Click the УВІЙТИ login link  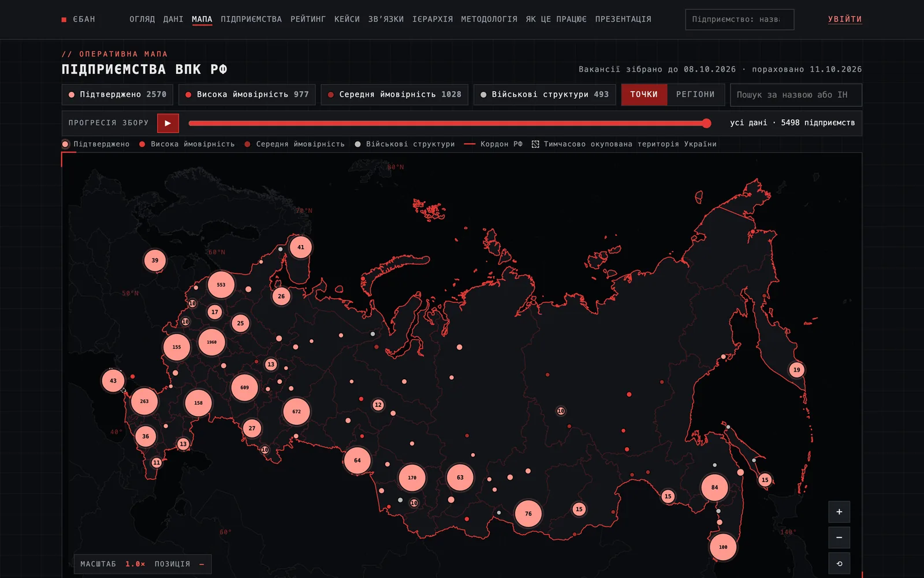845,19
